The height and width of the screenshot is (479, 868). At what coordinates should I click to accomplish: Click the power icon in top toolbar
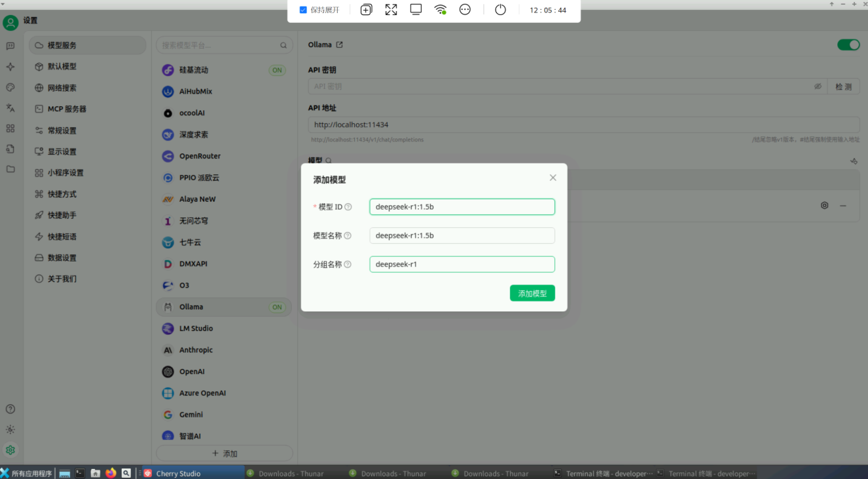[500, 10]
